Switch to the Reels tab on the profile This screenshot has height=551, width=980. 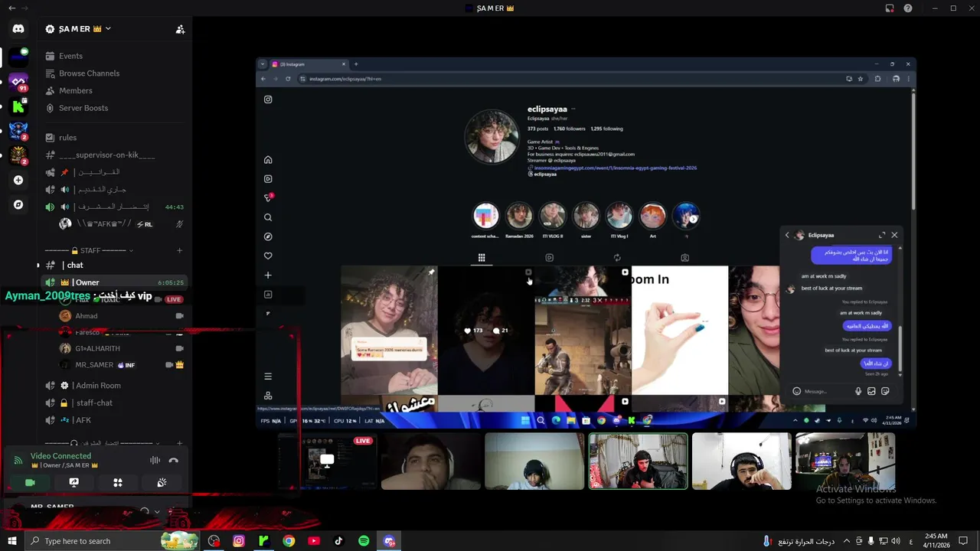coord(549,258)
